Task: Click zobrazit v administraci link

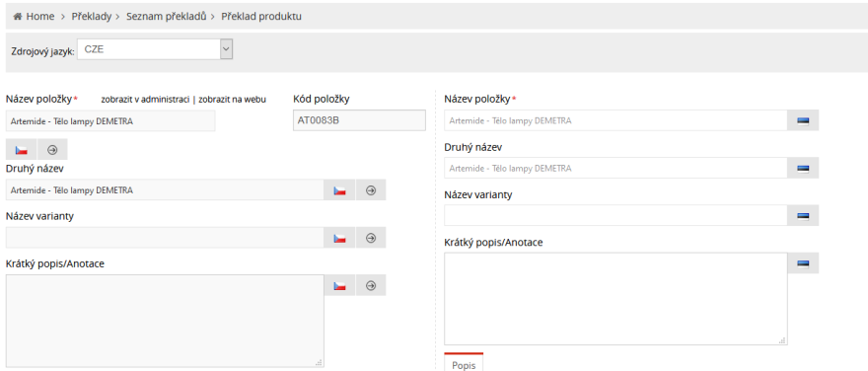Action: pos(145,100)
